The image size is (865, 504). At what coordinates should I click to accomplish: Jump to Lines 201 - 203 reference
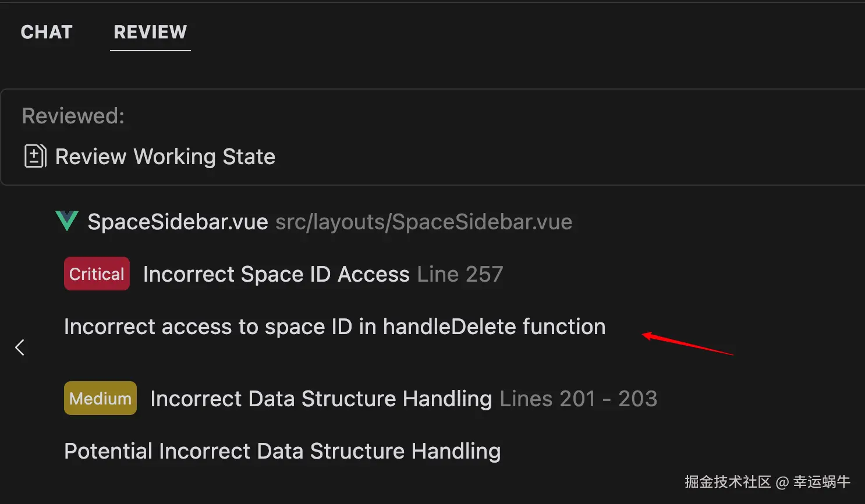point(578,399)
